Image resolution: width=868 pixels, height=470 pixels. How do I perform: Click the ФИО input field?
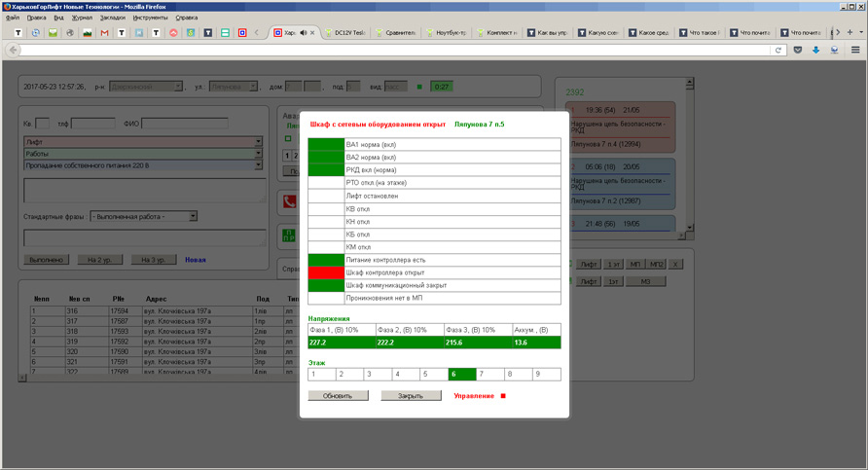pos(185,124)
